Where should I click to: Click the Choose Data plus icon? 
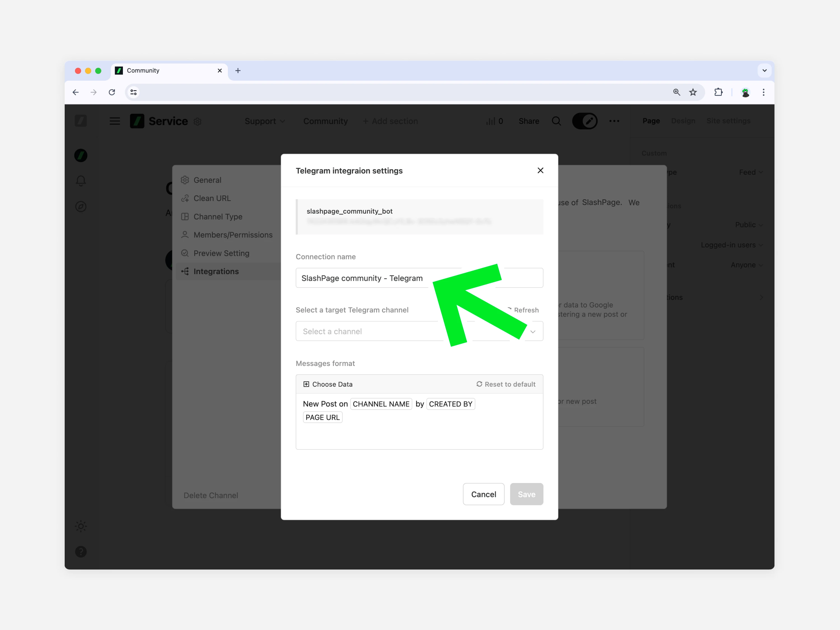[x=306, y=384]
